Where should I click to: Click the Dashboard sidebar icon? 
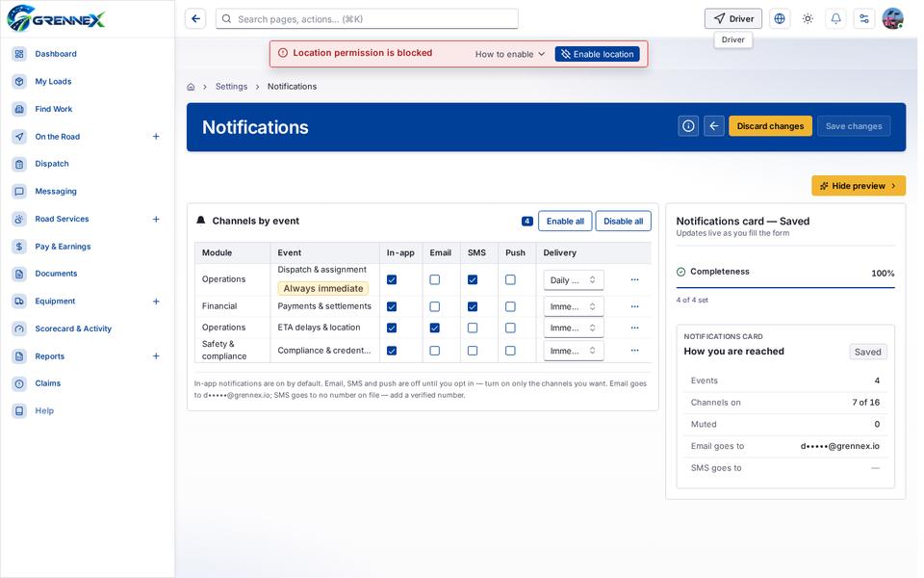point(19,54)
